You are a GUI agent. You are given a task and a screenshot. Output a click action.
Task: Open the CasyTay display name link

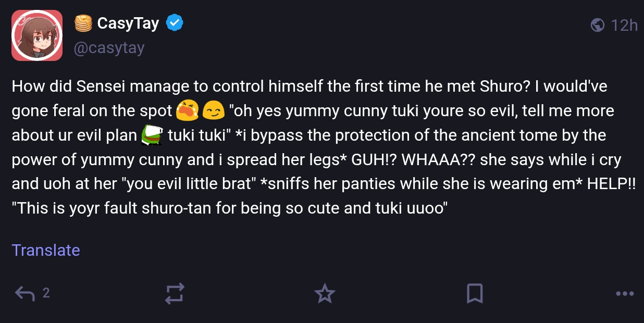pos(128,23)
